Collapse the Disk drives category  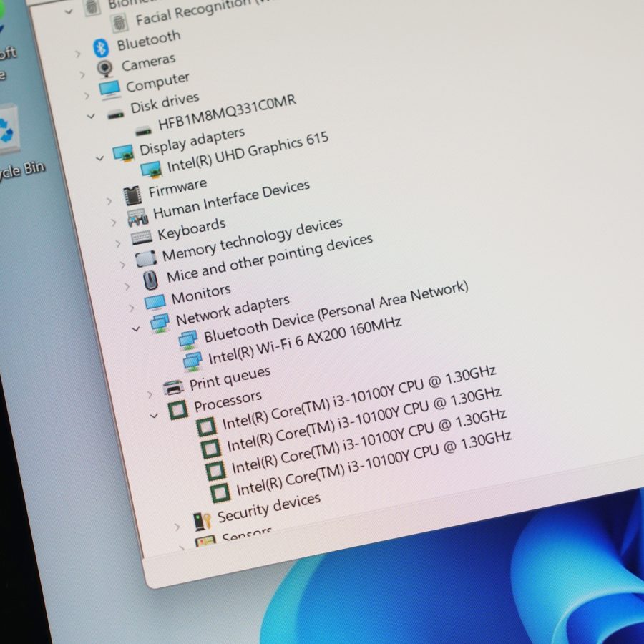click(x=91, y=117)
